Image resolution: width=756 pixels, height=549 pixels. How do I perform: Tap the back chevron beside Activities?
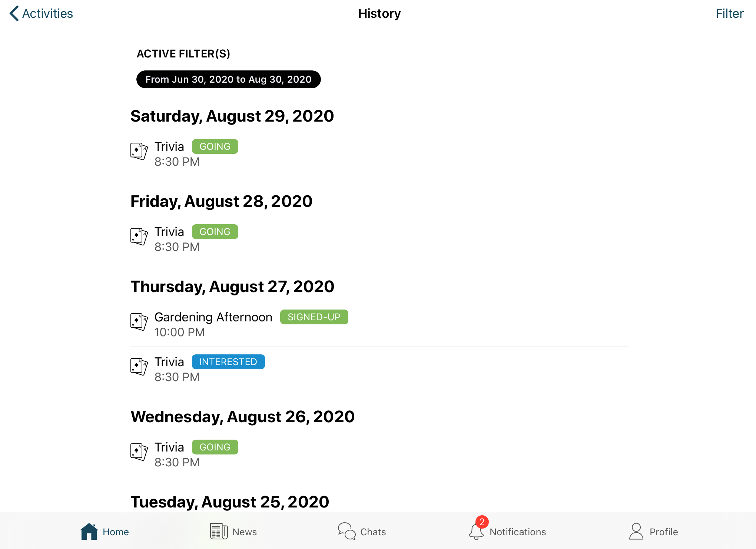tap(14, 13)
